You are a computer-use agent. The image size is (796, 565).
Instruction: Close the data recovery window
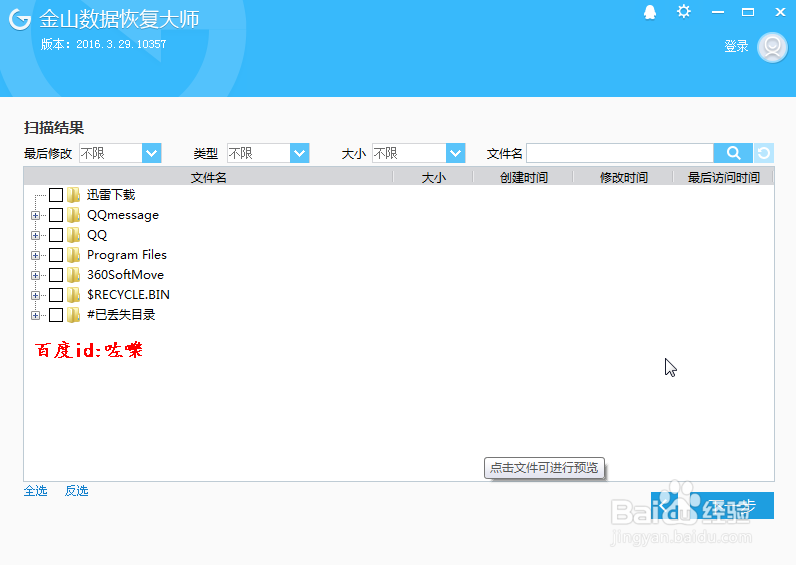[x=780, y=12]
